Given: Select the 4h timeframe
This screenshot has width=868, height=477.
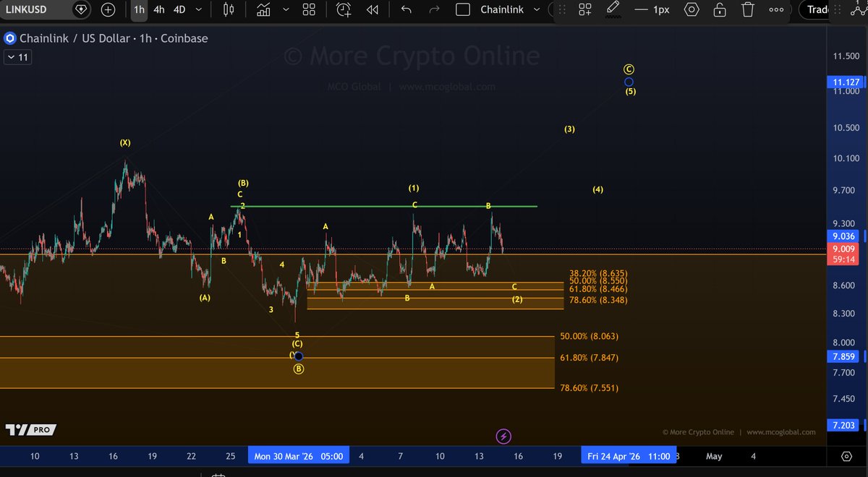Looking at the screenshot, I should (x=159, y=10).
